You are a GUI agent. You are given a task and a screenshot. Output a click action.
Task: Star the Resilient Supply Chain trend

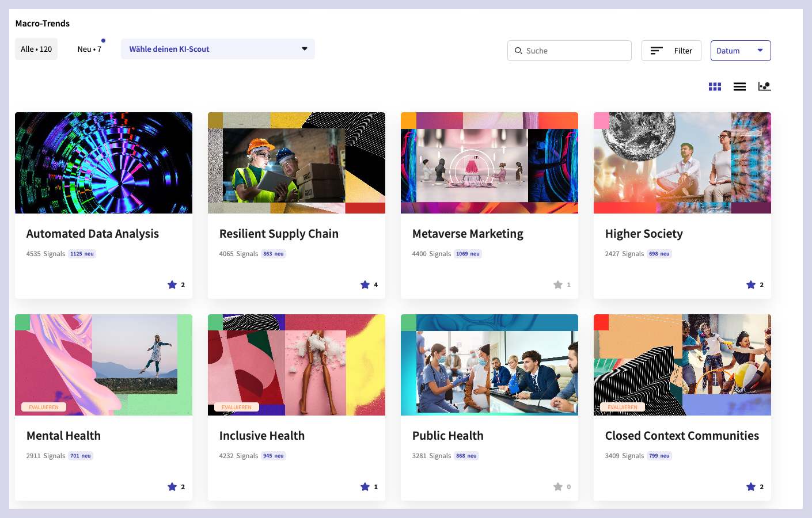point(365,285)
